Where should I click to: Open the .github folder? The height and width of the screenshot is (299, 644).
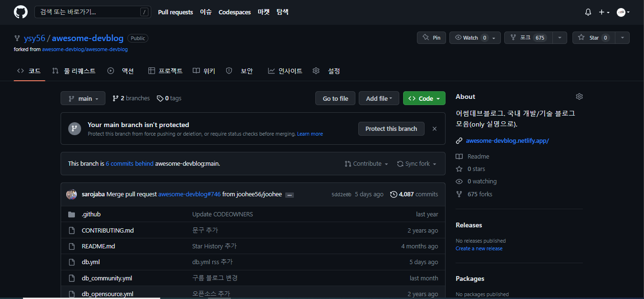tap(91, 214)
